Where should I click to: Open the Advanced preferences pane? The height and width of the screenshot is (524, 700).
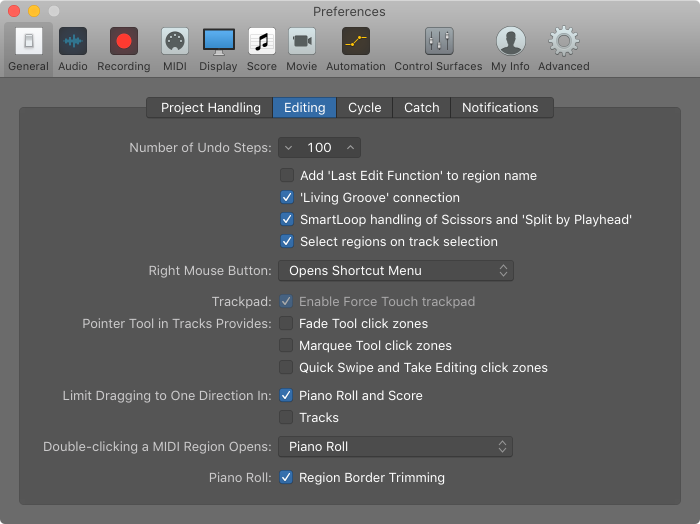tap(564, 49)
